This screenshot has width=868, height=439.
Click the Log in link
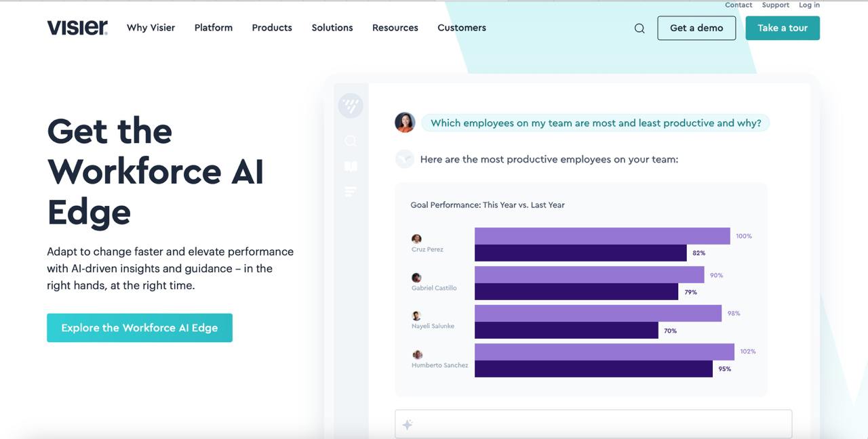(809, 5)
